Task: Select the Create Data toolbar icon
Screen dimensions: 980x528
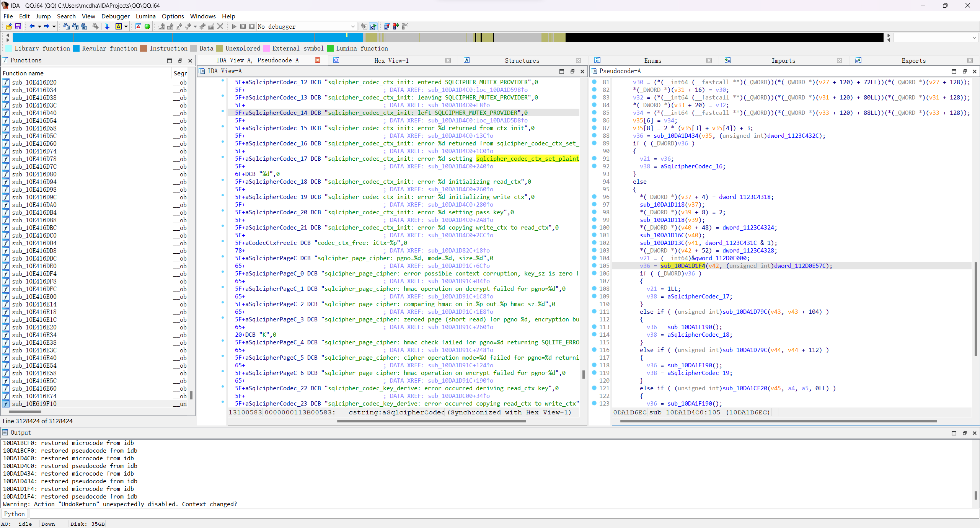Action: point(170,26)
